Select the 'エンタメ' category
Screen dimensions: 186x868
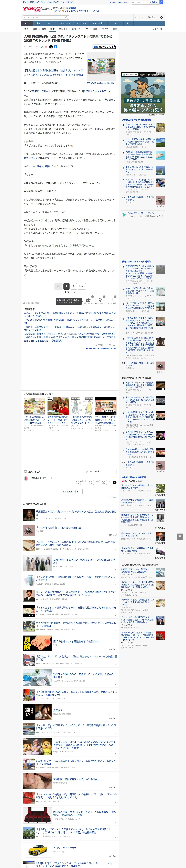point(63,29)
